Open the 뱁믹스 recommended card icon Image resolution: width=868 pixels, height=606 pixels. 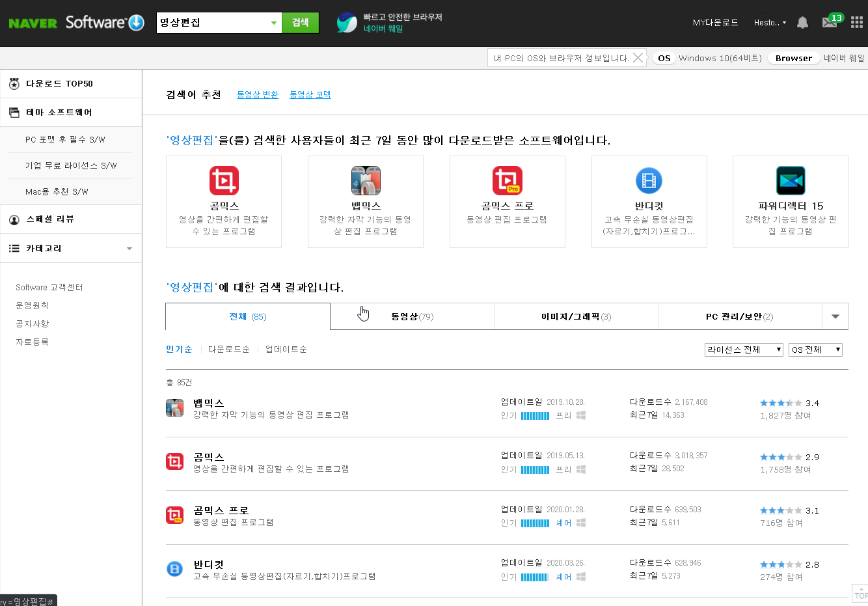click(366, 180)
